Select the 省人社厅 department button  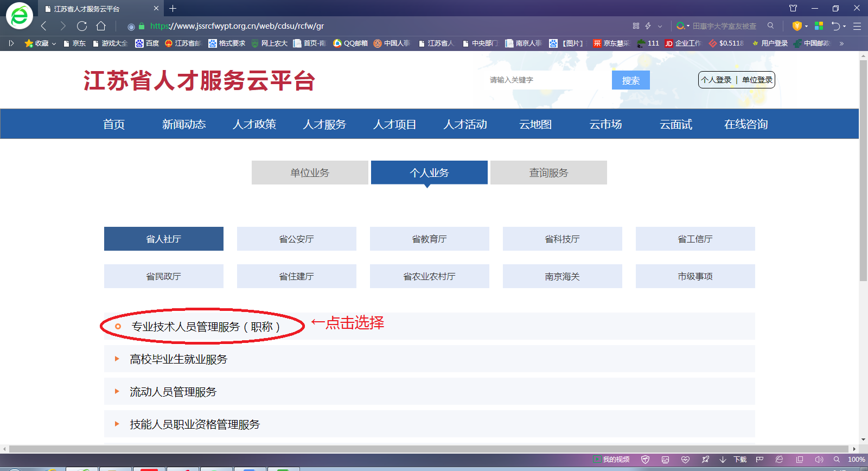[x=164, y=239]
